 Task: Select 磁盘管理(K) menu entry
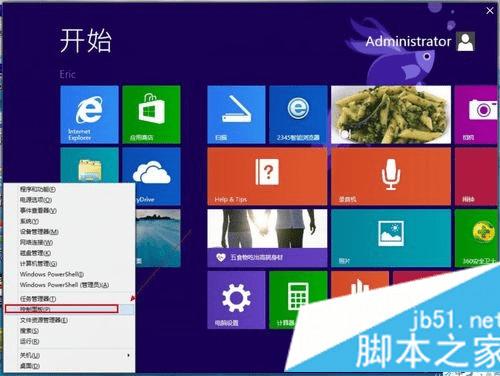[69, 253]
